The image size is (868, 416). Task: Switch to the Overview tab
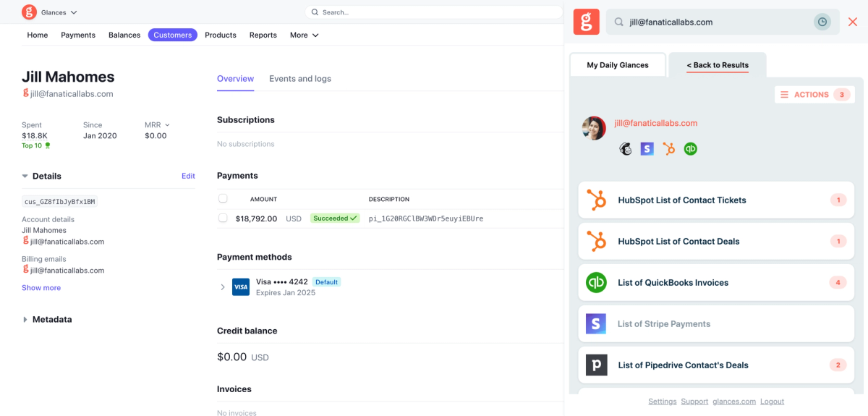[x=235, y=79]
